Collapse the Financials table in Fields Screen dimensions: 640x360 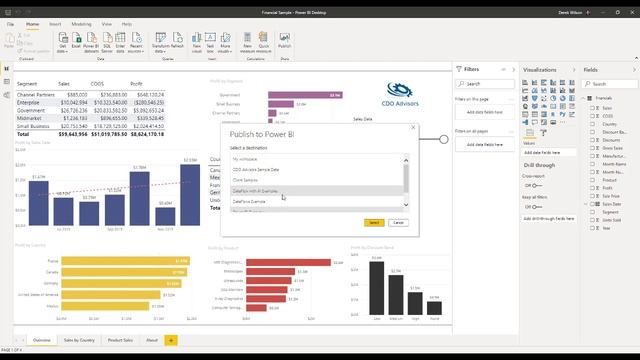coord(584,98)
